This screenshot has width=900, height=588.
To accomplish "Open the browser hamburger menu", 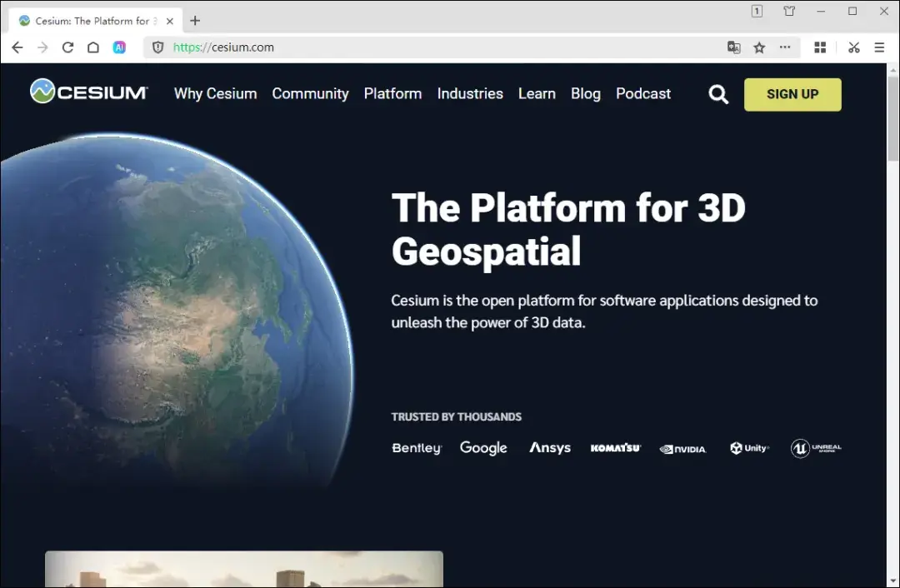I will (879, 47).
